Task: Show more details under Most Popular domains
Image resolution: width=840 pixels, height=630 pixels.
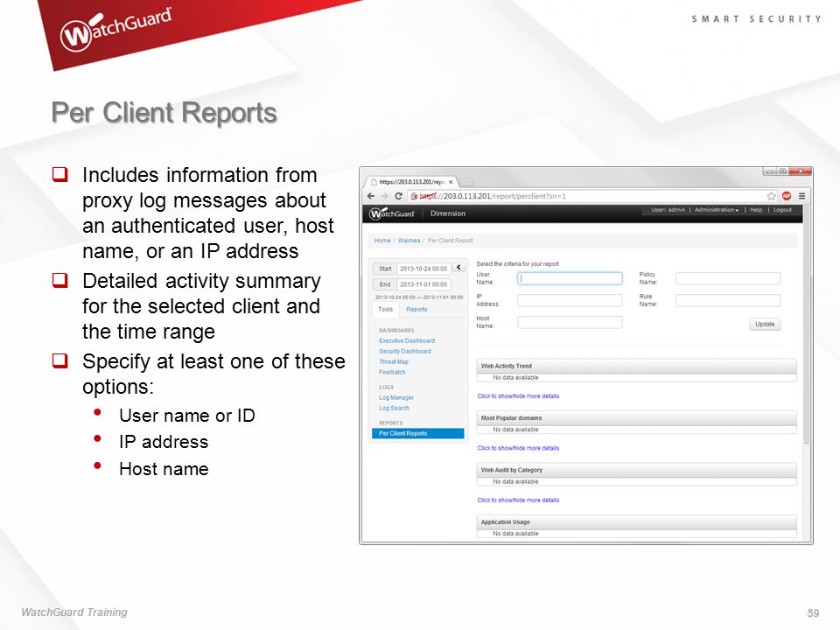Action: (518, 448)
